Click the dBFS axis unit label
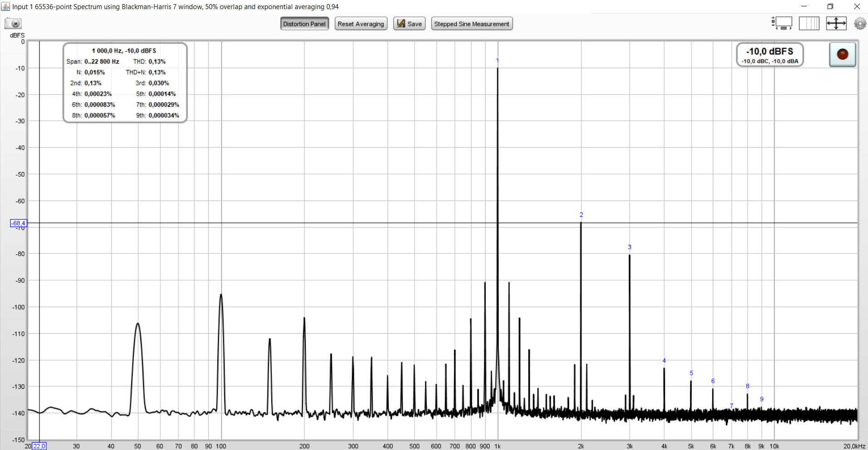The height and width of the screenshot is (450, 868). (17, 35)
